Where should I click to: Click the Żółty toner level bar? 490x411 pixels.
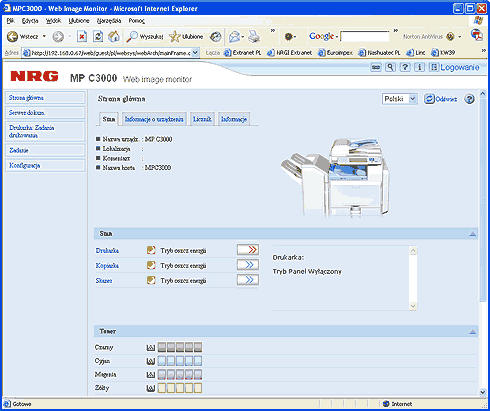[180, 388]
